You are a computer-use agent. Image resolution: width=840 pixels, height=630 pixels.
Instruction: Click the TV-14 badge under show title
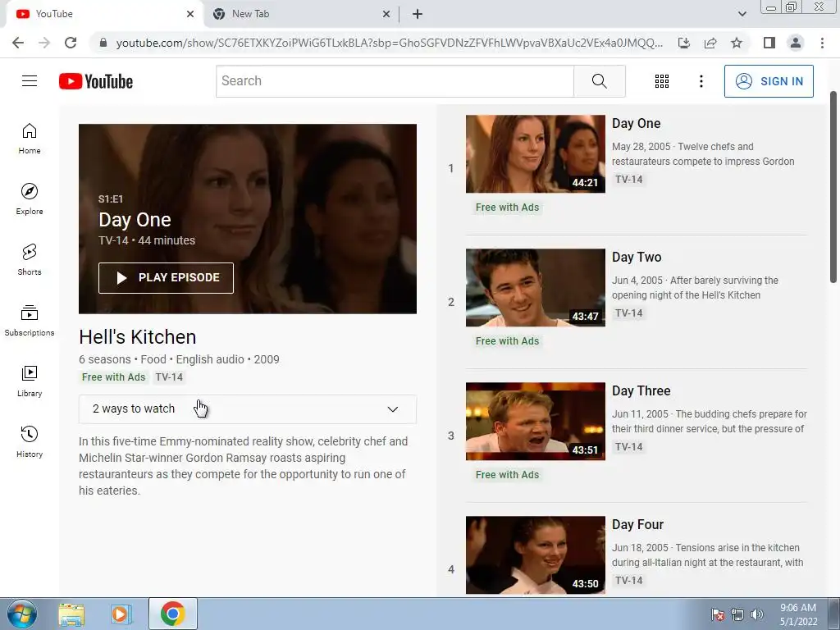169,377
